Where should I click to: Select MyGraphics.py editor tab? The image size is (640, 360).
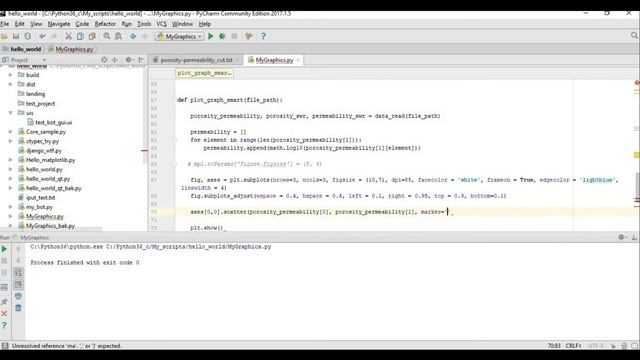tap(274, 60)
